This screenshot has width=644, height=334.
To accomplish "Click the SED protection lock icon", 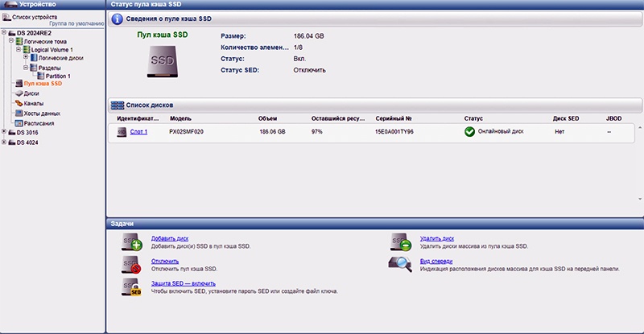I will click(x=131, y=287).
